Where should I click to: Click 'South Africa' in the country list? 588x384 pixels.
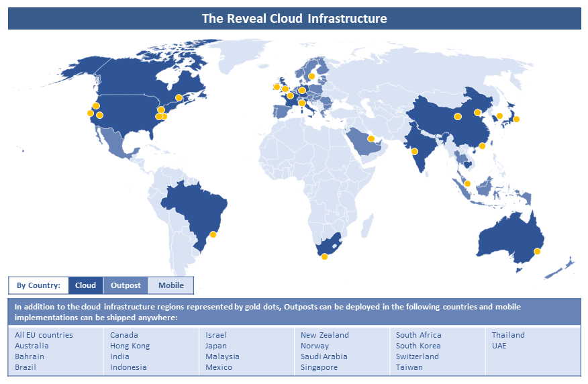[418, 335]
